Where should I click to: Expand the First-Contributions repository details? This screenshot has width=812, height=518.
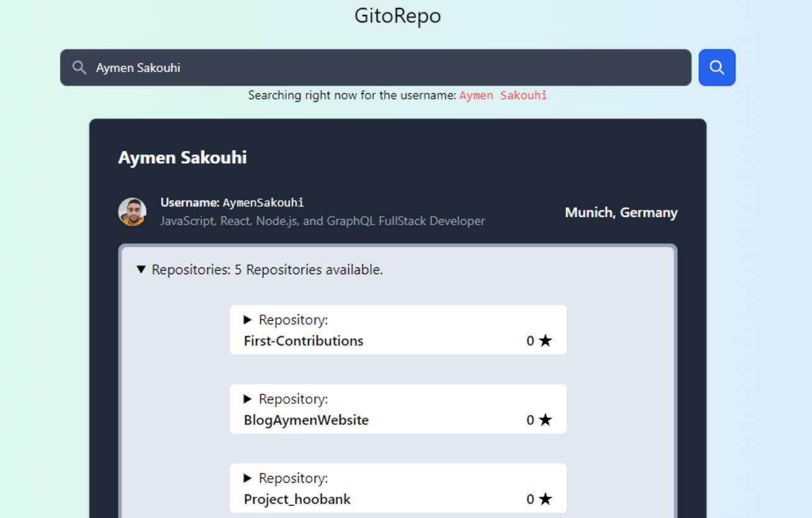pos(246,319)
